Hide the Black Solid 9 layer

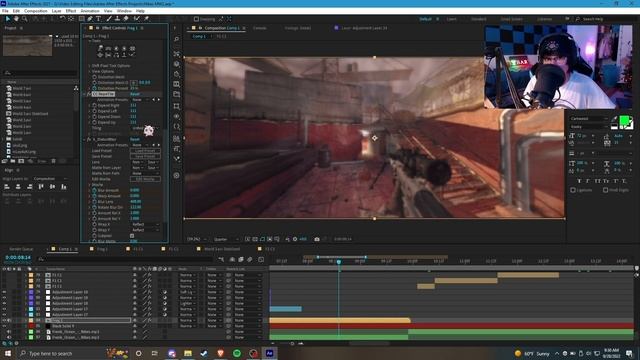4,326
